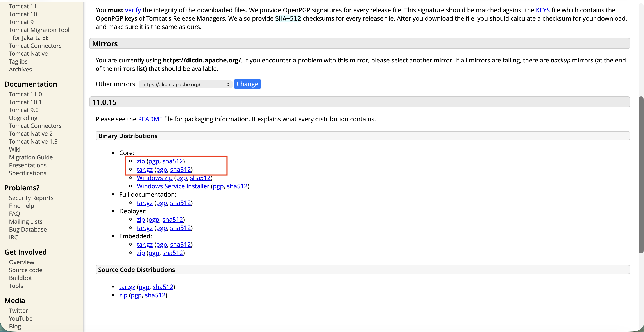Download the Deployer zip file
Image resolution: width=644 pixels, height=332 pixels.
click(141, 220)
